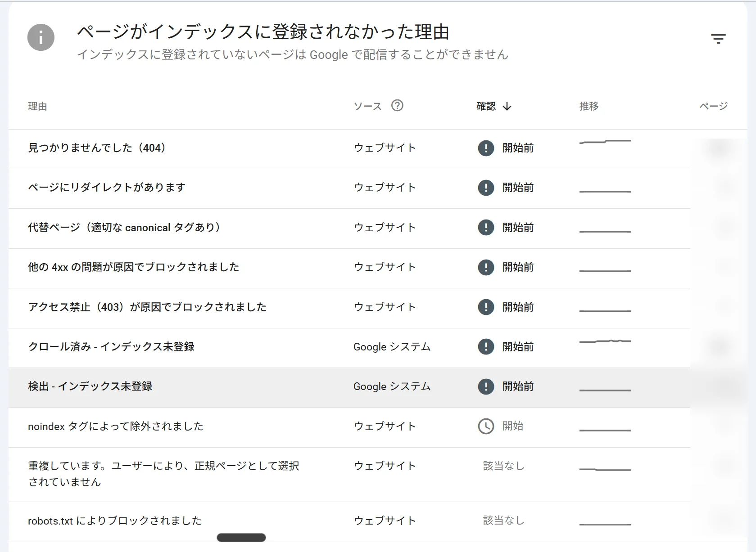Click the circular info icon beside the title
The height and width of the screenshot is (552, 756).
tap(41, 37)
